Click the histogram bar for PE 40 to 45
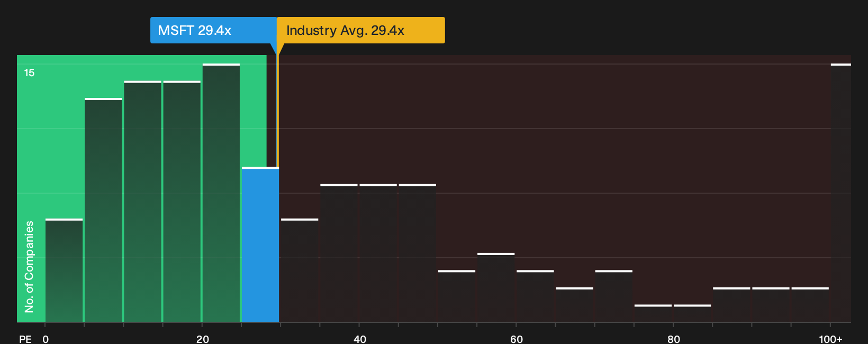Viewport: 868px width, 344px height. [x=378, y=253]
